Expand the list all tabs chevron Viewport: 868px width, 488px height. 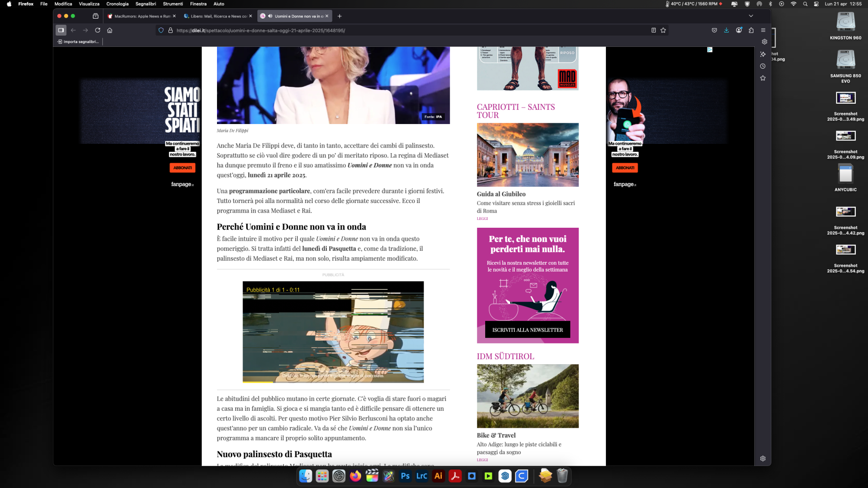pos(751,16)
